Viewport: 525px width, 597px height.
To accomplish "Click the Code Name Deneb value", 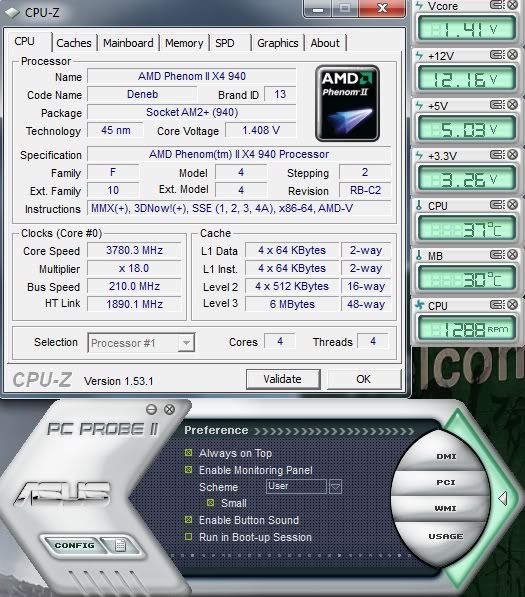I will point(142,94).
